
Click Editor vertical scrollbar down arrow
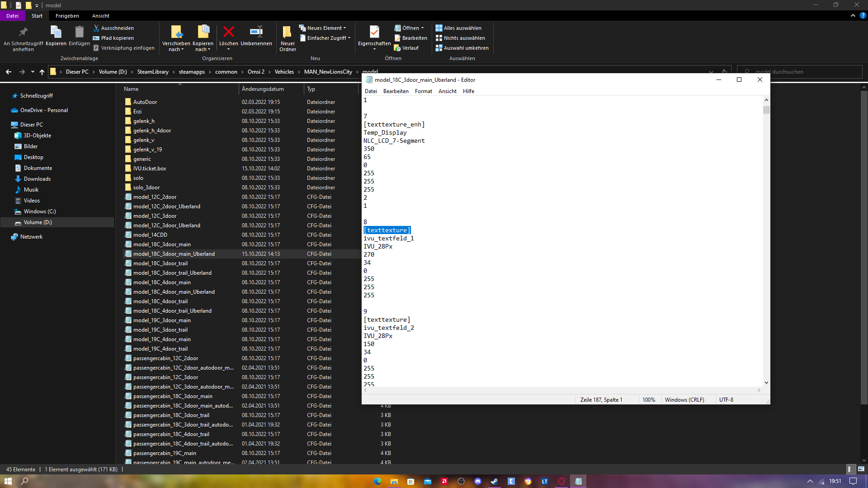(x=766, y=383)
